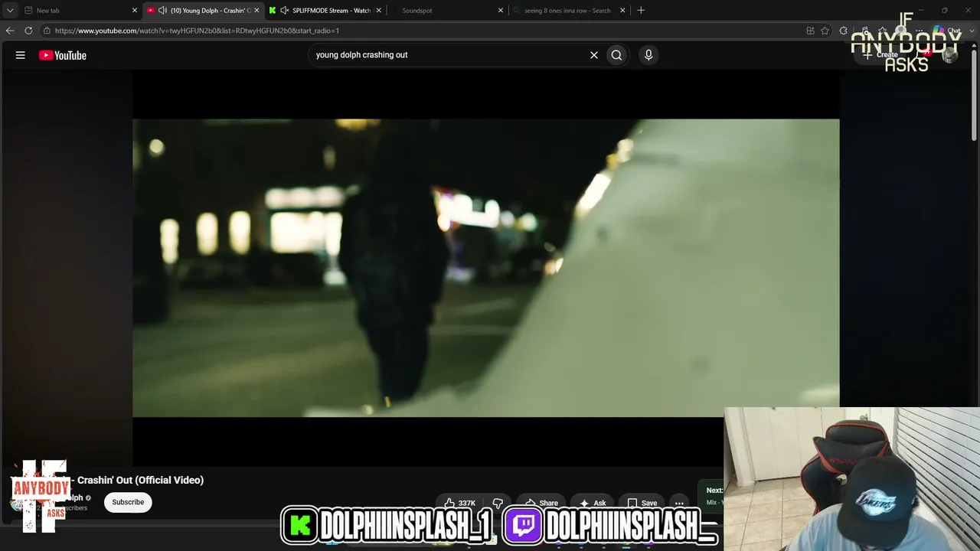Bookmark this page with star icon
The width and height of the screenshot is (980, 551).
pyautogui.click(x=825, y=31)
